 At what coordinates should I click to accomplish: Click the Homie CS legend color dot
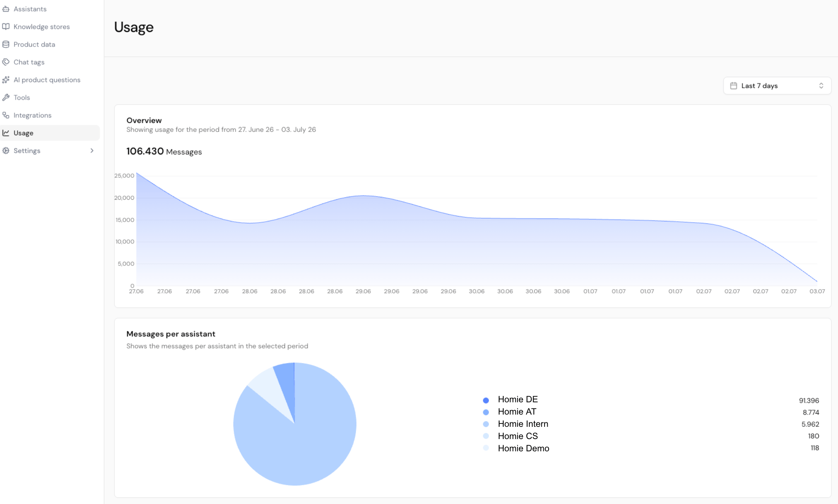[x=486, y=436]
